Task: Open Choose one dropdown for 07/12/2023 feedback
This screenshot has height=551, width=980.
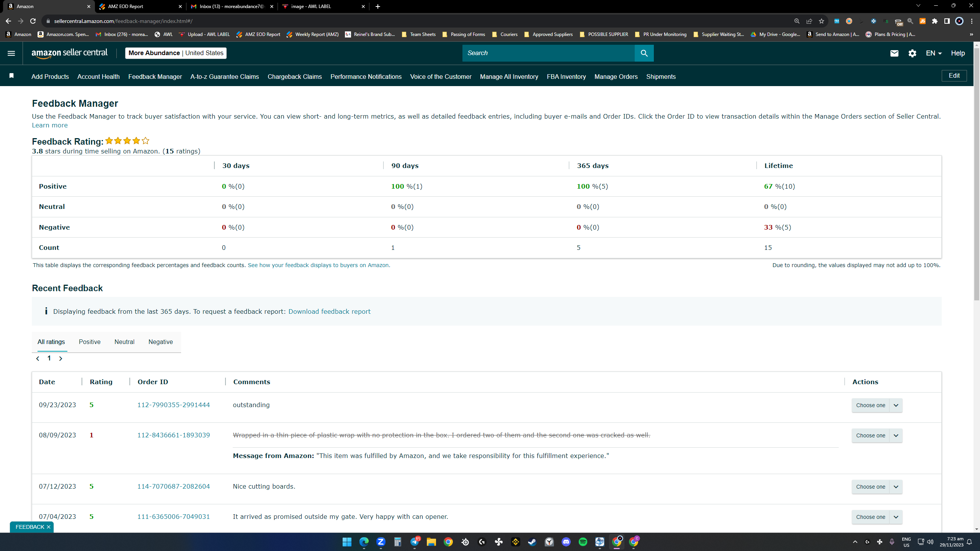Action: [x=877, y=487]
